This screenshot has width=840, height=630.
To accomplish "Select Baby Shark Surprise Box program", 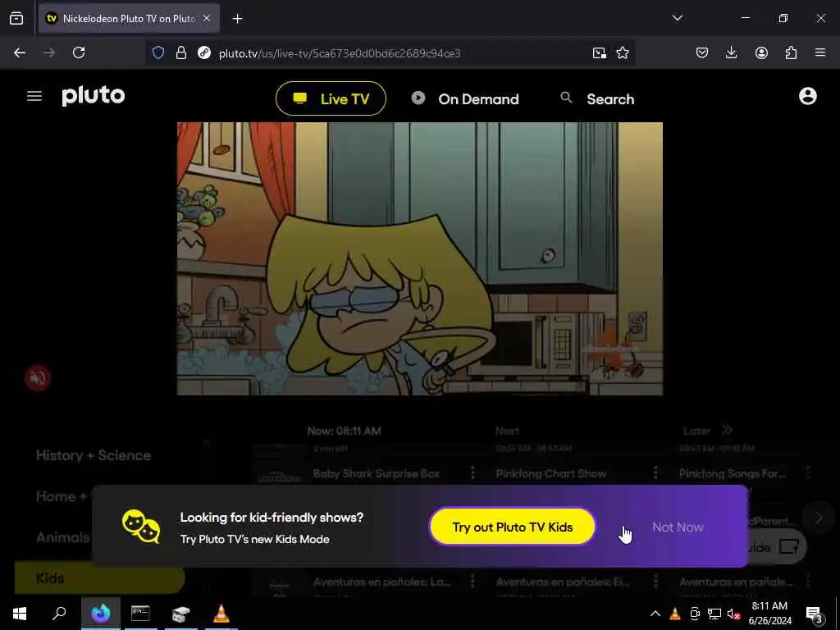I will pyautogui.click(x=376, y=473).
